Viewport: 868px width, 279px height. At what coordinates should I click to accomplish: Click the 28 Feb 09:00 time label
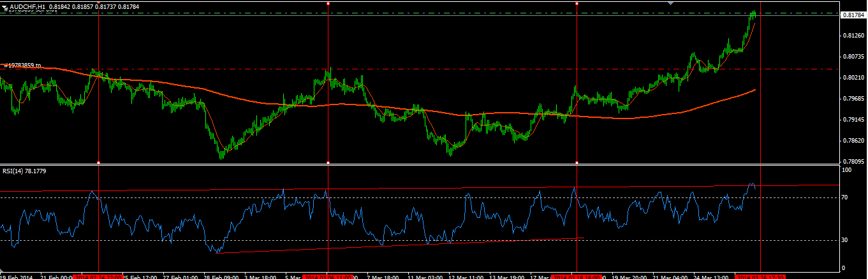coord(222,276)
